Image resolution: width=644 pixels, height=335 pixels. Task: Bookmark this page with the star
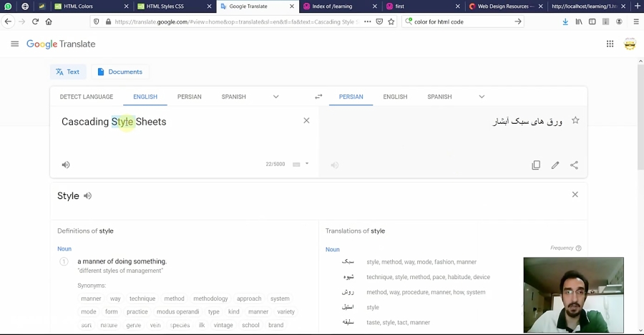tap(391, 21)
